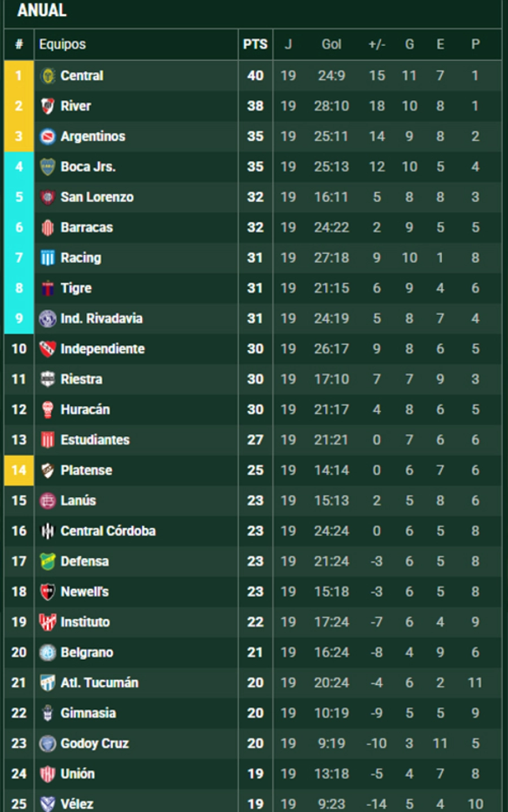Click the River Plate crest icon
This screenshot has width=508, height=812.
coord(47,106)
